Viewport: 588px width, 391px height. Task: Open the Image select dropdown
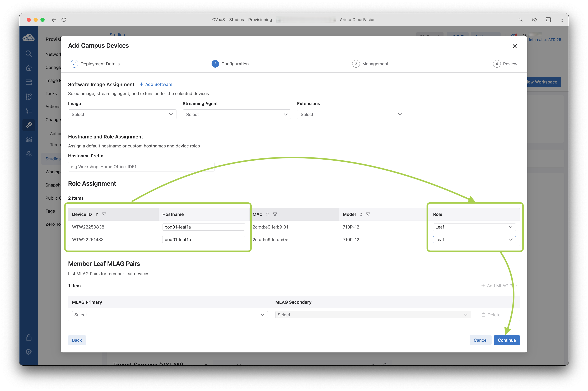point(122,114)
